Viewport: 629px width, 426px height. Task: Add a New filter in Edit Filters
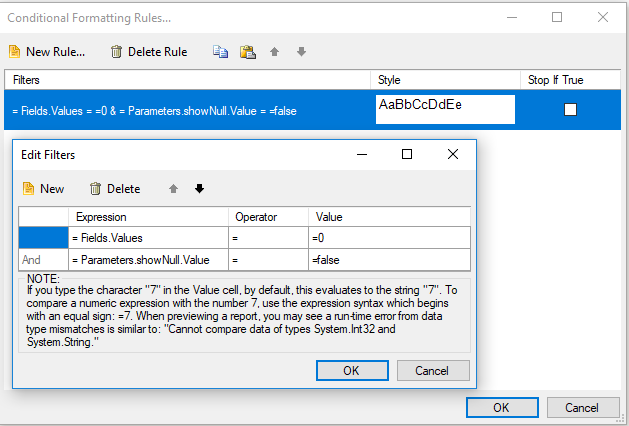pyautogui.click(x=43, y=188)
